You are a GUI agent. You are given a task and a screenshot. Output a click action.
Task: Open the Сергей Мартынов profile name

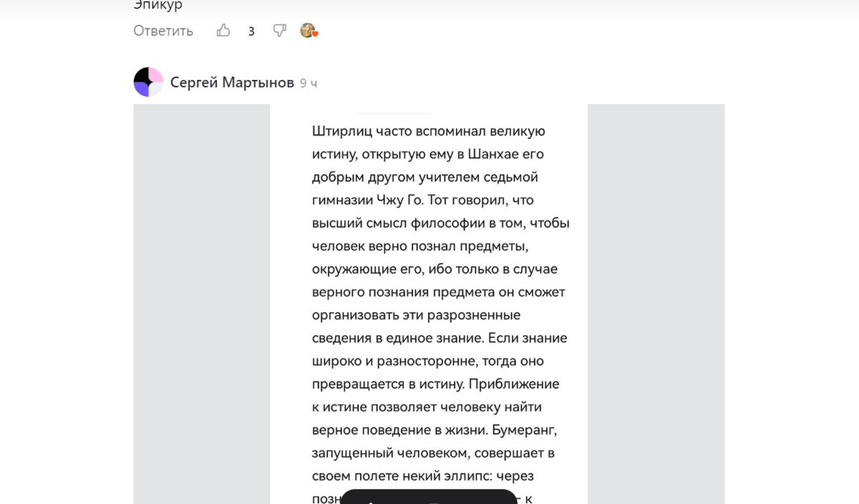[232, 83]
